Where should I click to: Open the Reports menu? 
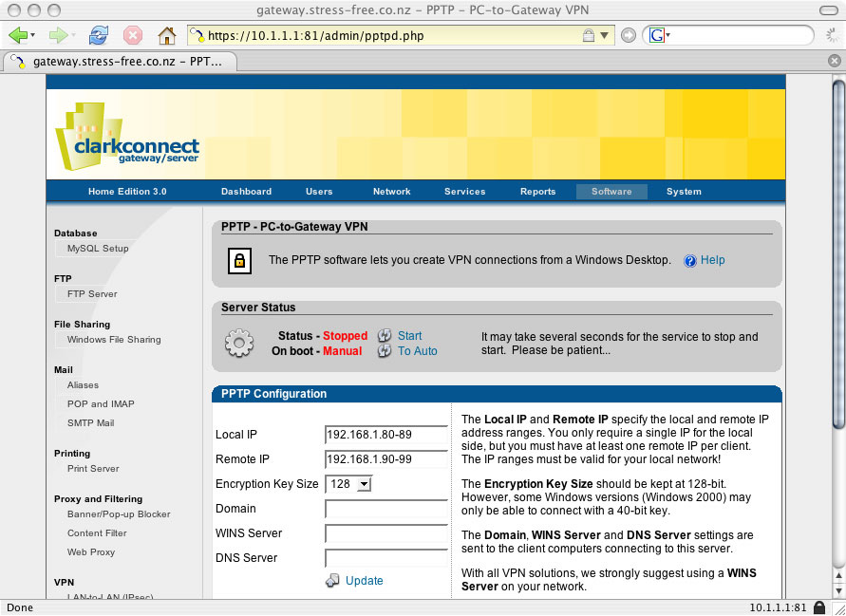click(537, 192)
